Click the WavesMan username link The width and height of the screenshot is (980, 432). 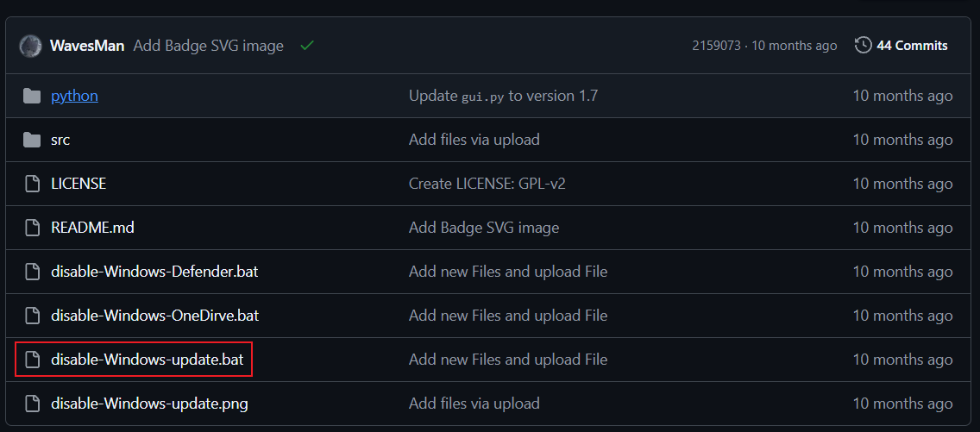click(88, 46)
